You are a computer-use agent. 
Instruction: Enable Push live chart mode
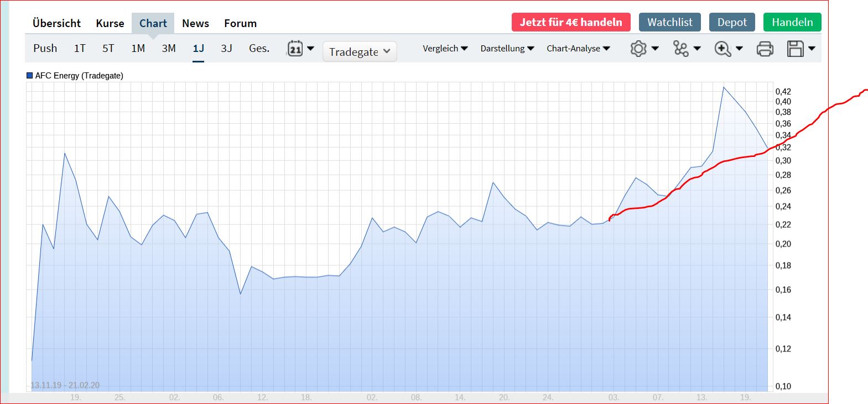(x=45, y=49)
